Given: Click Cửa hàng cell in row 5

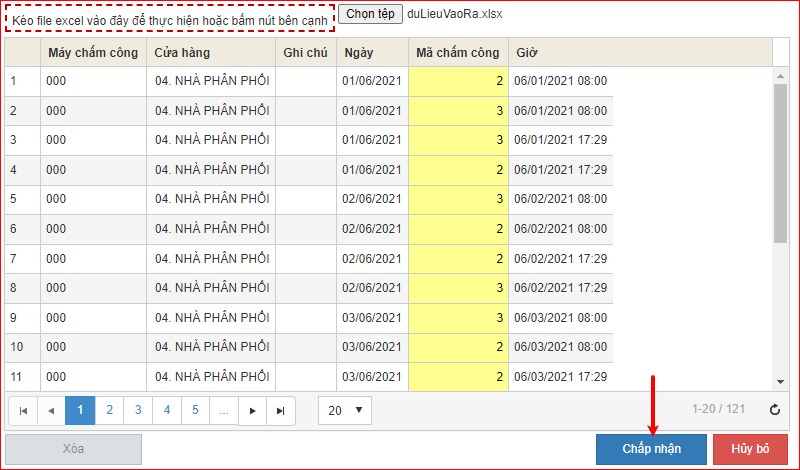Looking at the screenshot, I should tap(211, 200).
